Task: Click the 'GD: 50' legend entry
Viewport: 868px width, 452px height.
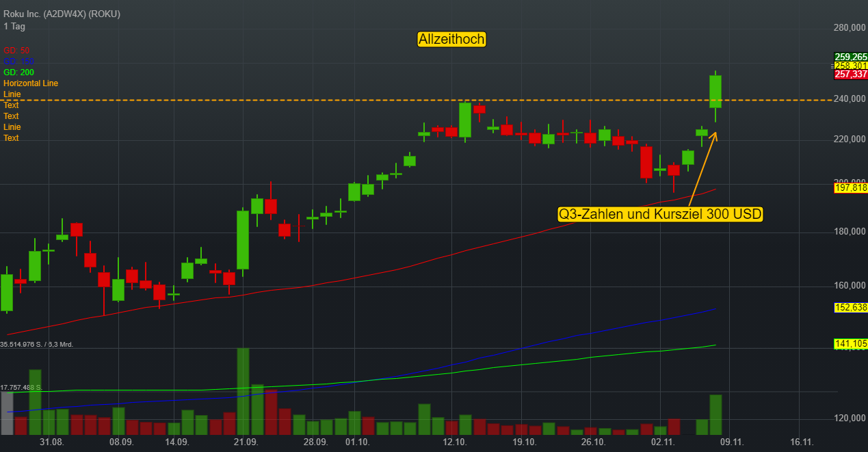Action: [x=16, y=51]
